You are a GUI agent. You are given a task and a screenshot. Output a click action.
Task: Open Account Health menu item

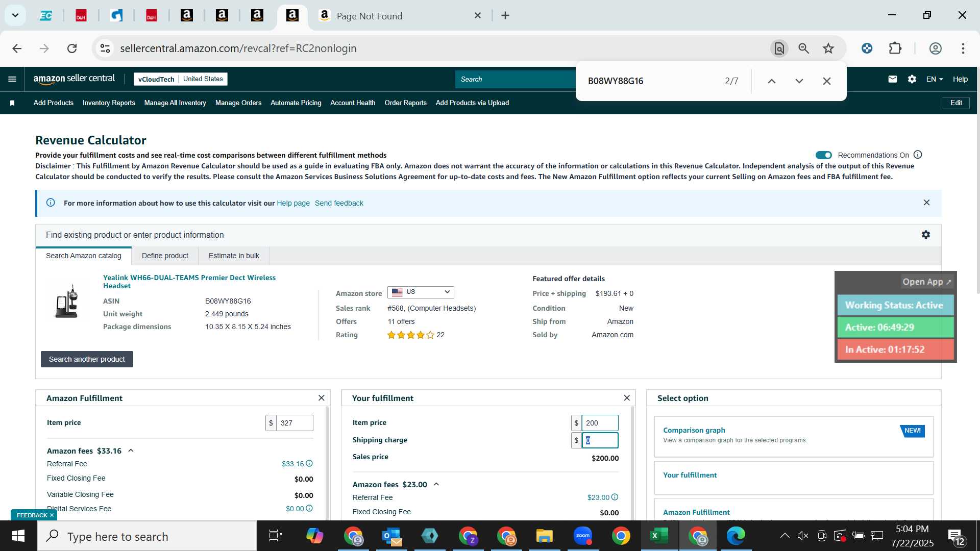pyautogui.click(x=353, y=103)
